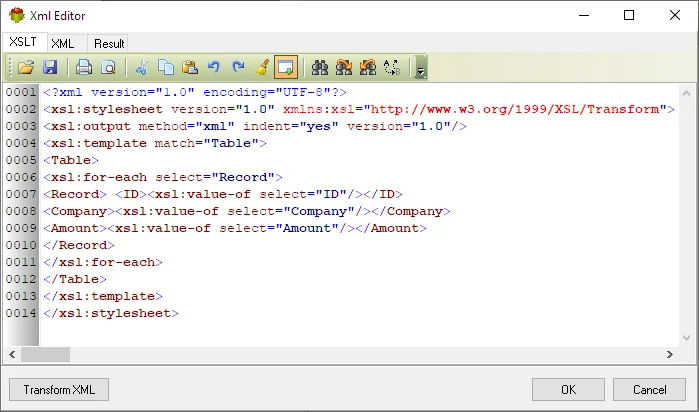Place cursor in the xsl:stylesheet version line
Image resolution: width=699 pixels, height=412 pixels.
pos(359,109)
